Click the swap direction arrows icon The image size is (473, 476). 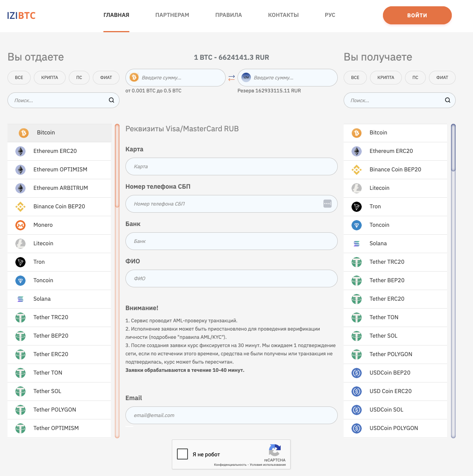232,78
